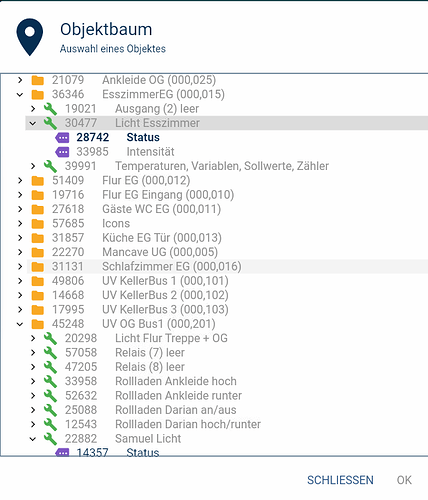Click the wrench icon for Licht Esszimmer
The height and width of the screenshot is (500, 428).
(50, 123)
